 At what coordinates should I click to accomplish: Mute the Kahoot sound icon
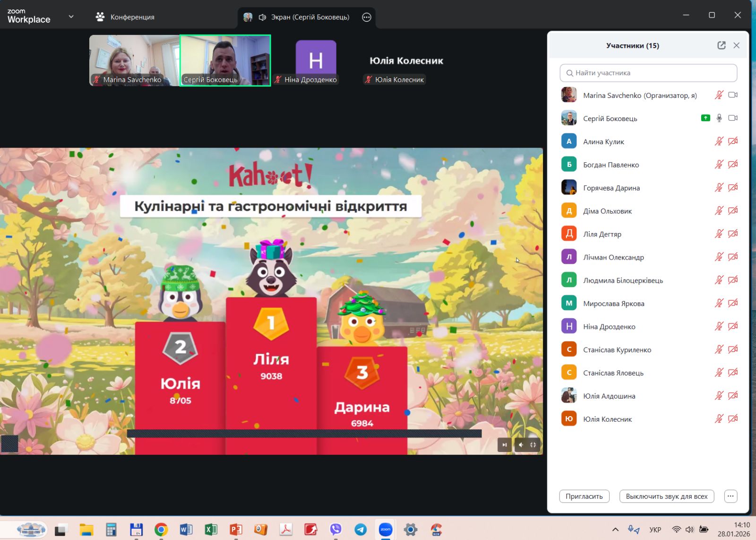pyautogui.click(x=521, y=444)
